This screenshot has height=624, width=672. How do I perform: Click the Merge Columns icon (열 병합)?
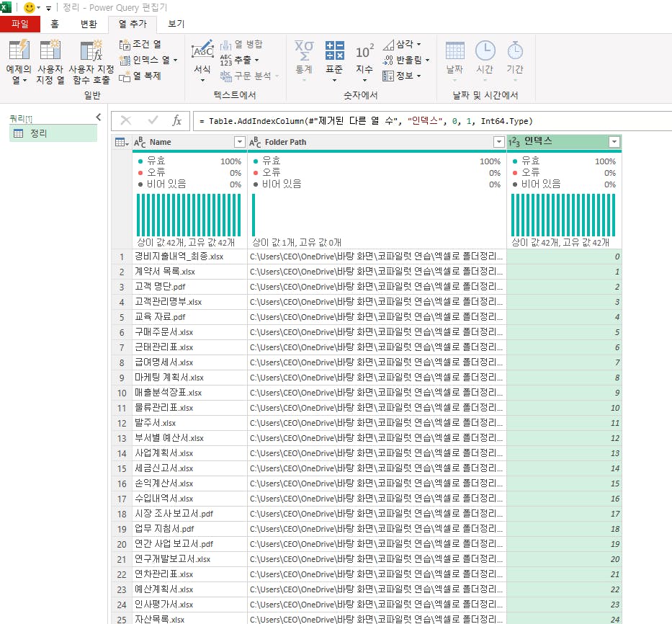point(226,45)
